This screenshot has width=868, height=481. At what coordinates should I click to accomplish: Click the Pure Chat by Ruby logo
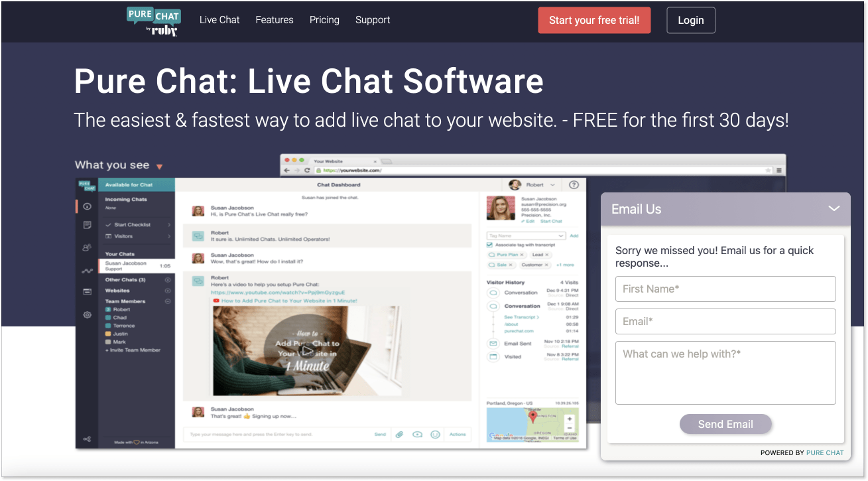(x=153, y=21)
